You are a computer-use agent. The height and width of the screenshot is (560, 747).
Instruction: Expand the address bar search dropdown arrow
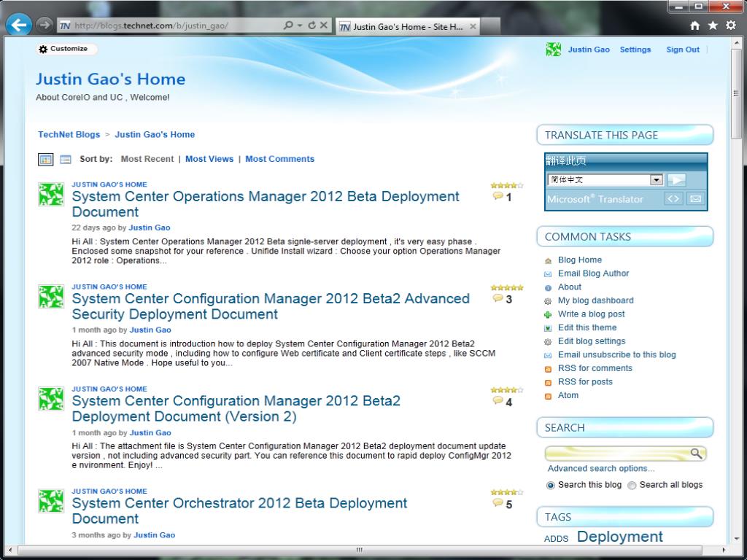(x=299, y=26)
